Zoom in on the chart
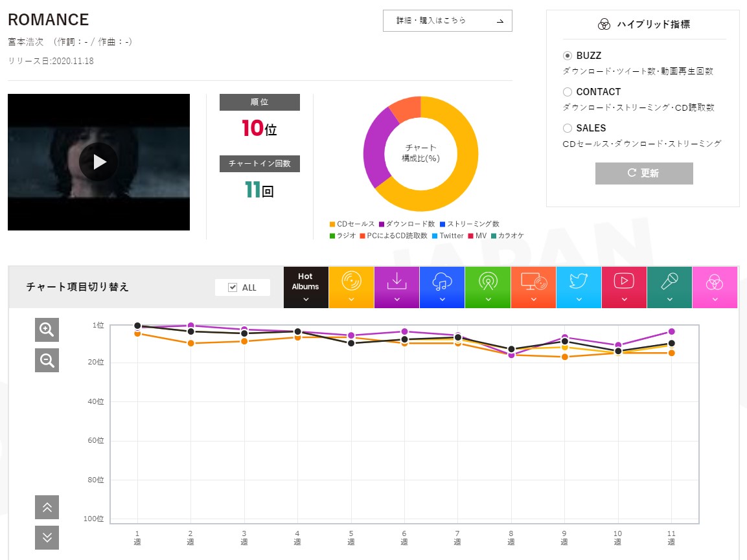747x560 pixels. (x=47, y=330)
